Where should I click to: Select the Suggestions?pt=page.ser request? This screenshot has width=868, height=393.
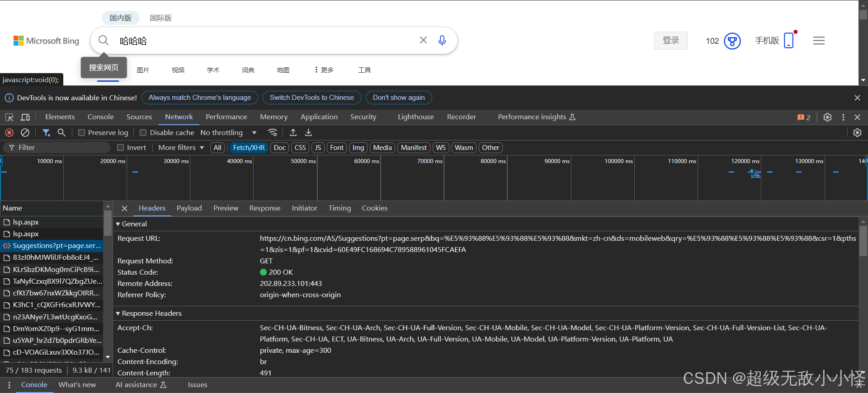[52, 246]
